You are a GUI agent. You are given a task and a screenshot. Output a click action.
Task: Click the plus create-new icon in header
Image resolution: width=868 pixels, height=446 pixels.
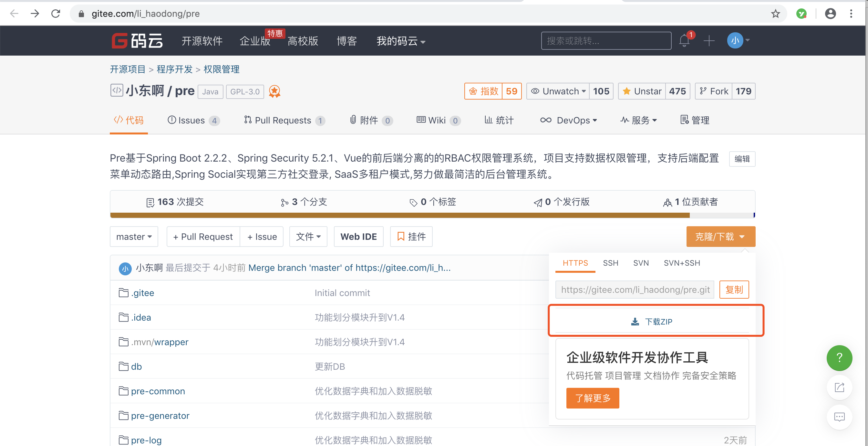pyautogui.click(x=709, y=41)
